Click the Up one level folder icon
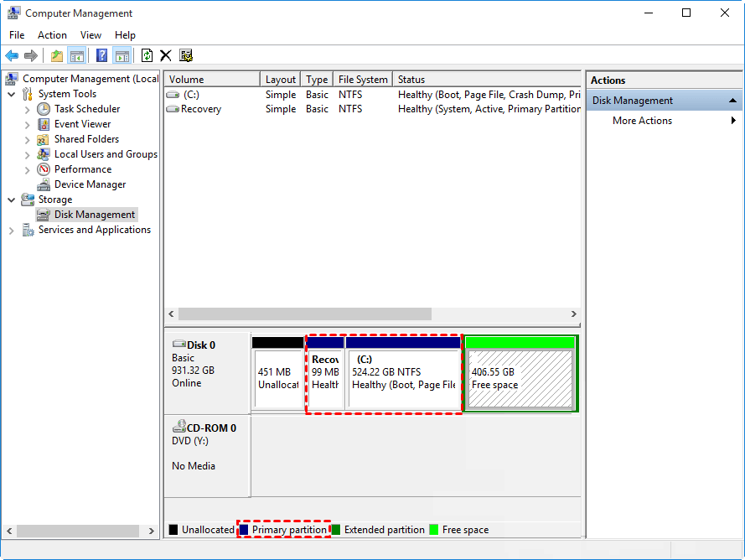This screenshot has width=745, height=560. pyautogui.click(x=57, y=55)
